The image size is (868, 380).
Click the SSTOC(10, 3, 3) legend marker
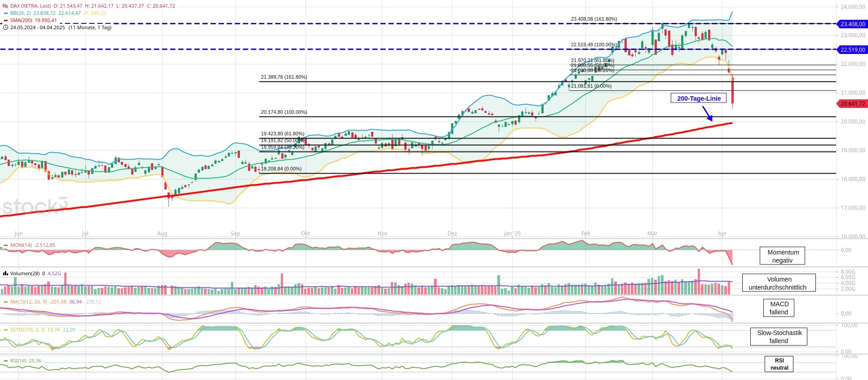click(6, 330)
